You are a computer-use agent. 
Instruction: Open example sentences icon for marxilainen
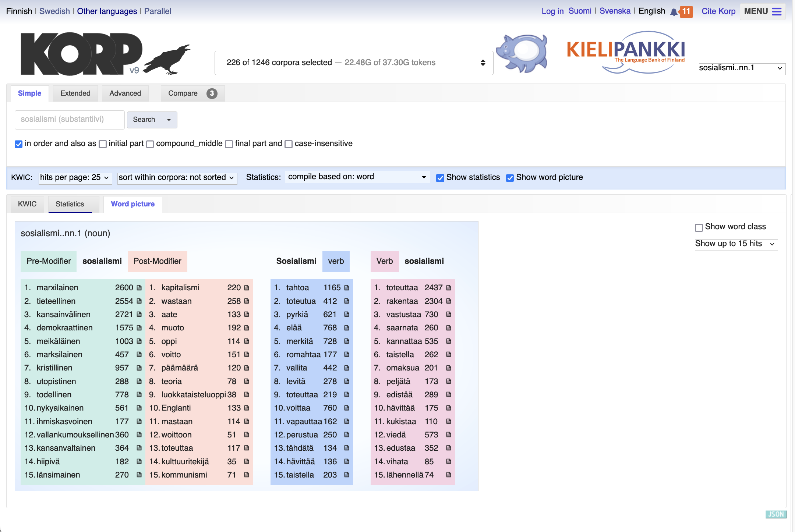point(139,288)
